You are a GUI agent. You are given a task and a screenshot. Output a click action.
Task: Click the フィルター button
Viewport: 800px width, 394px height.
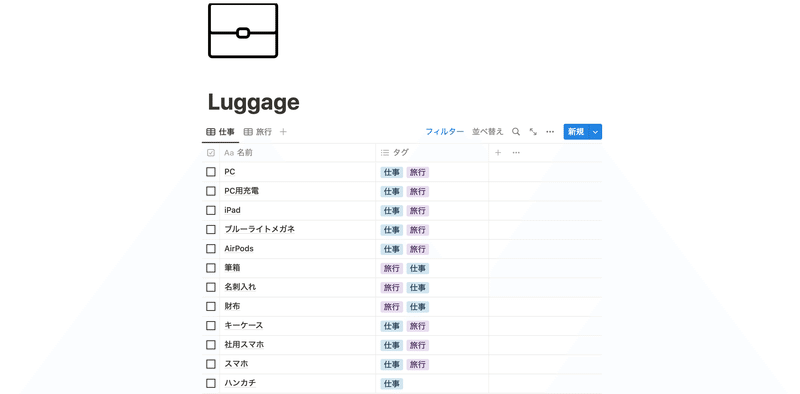[x=445, y=132]
